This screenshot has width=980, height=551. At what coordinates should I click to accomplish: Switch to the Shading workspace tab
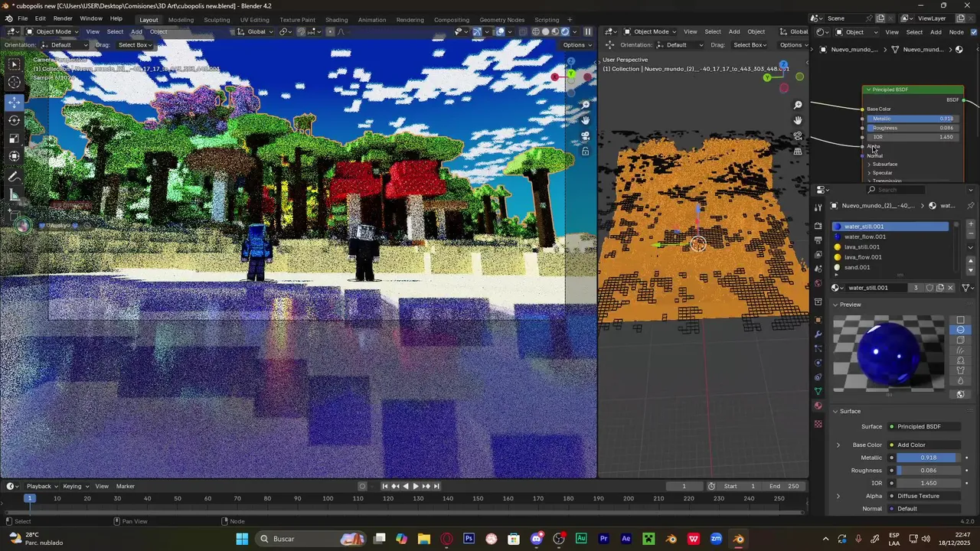(336, 19)
